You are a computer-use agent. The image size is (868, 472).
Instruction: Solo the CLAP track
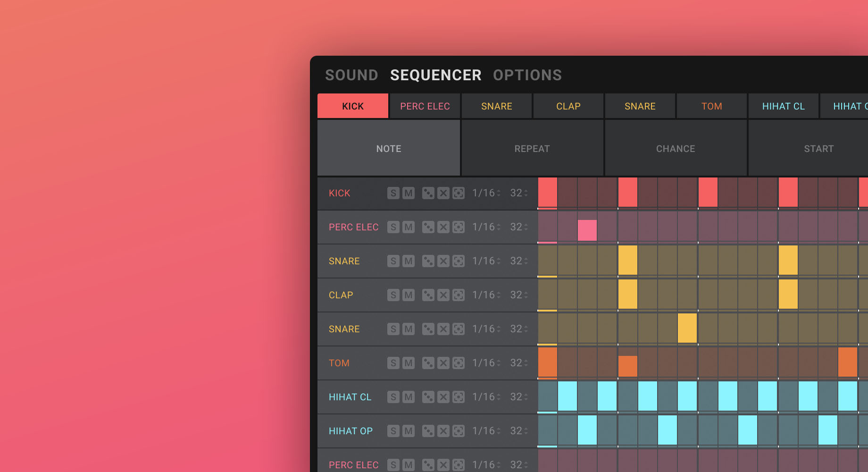pos(393,295)
